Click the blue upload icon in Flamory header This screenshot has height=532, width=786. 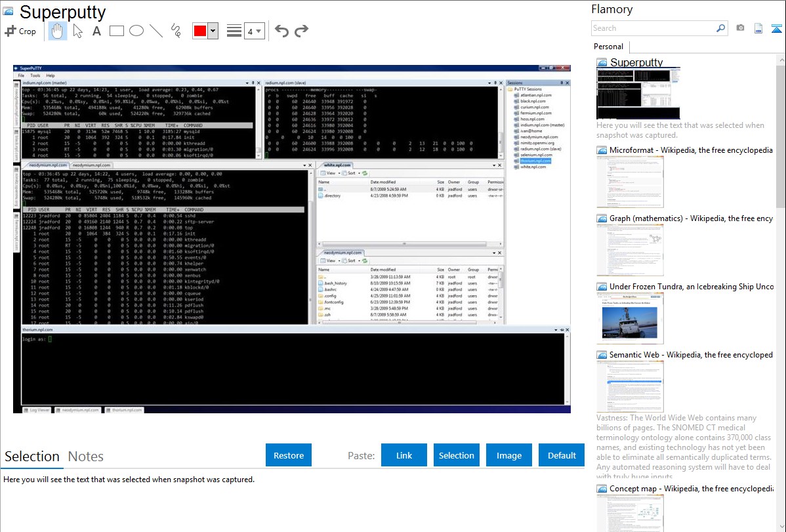776,29
